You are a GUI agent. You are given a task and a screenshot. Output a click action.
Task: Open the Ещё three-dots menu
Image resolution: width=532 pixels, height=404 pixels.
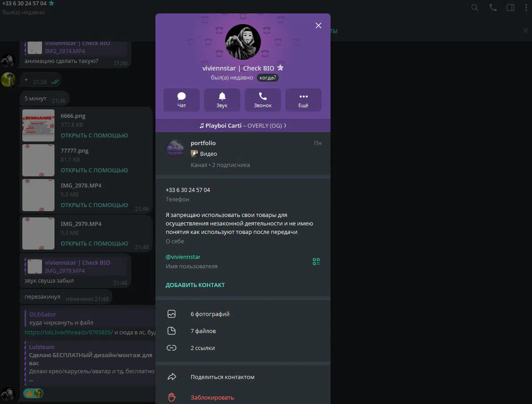click(x=303, y=100)
